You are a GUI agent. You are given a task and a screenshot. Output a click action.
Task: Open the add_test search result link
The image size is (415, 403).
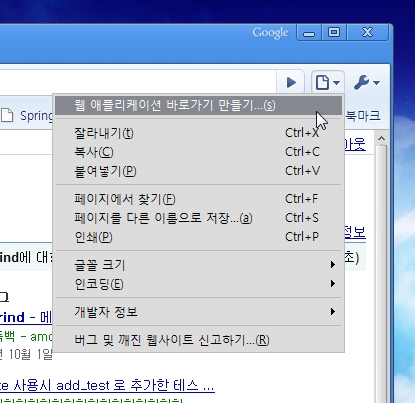click(107, 386)
